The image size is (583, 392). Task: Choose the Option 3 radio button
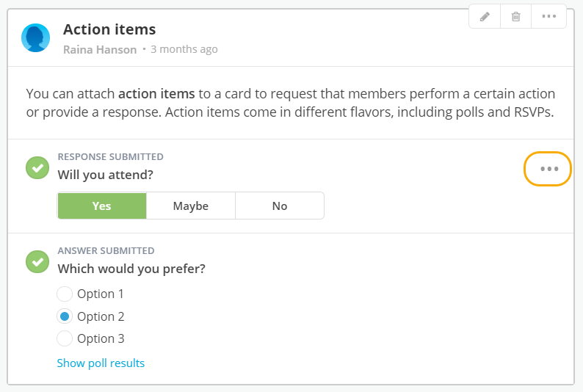pos(65,338)
